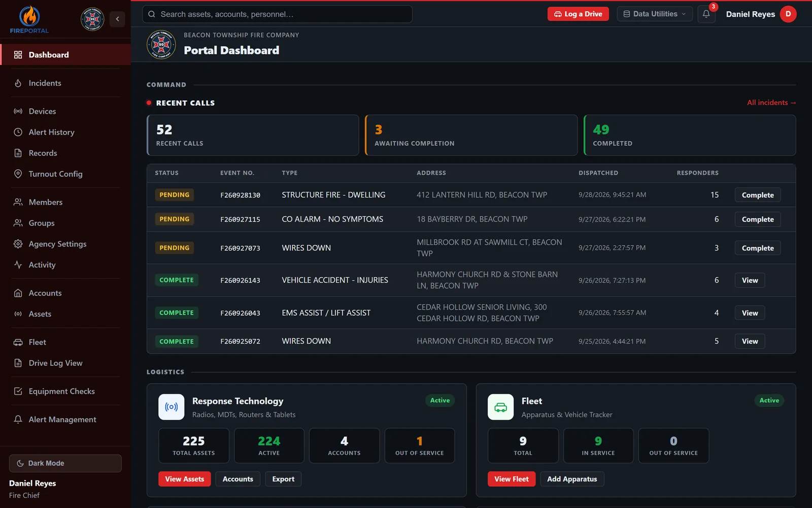Click the Accounts button in Response Technology card

(x=238, y=479)
